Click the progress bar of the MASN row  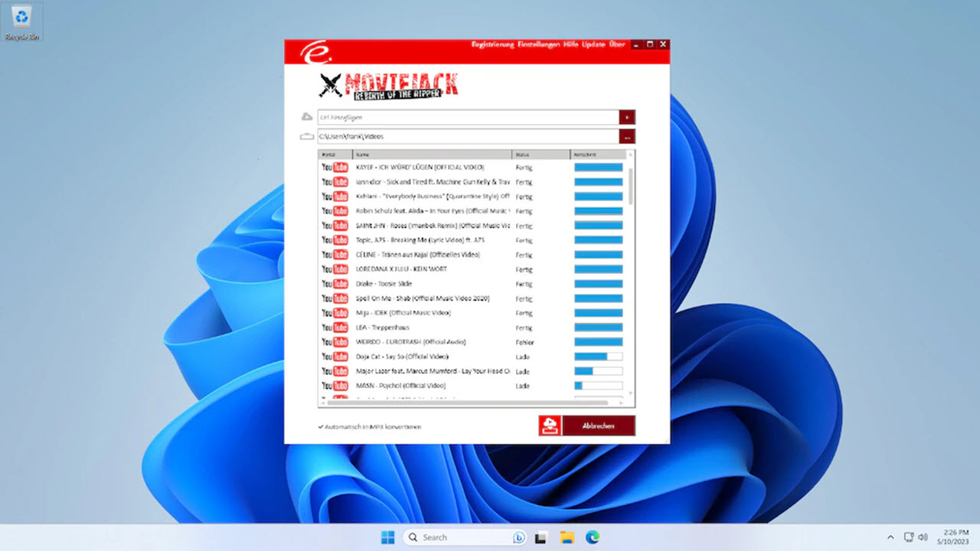[x=599, y=386]
